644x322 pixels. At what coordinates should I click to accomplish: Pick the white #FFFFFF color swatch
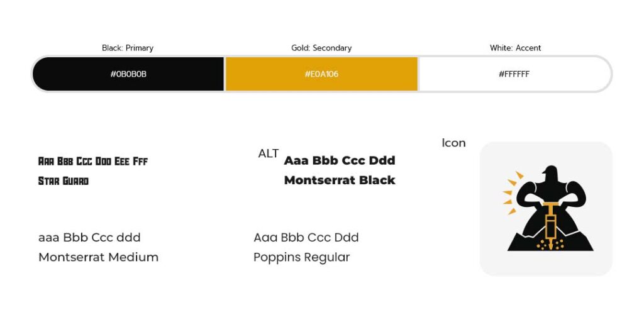[514, 74]
